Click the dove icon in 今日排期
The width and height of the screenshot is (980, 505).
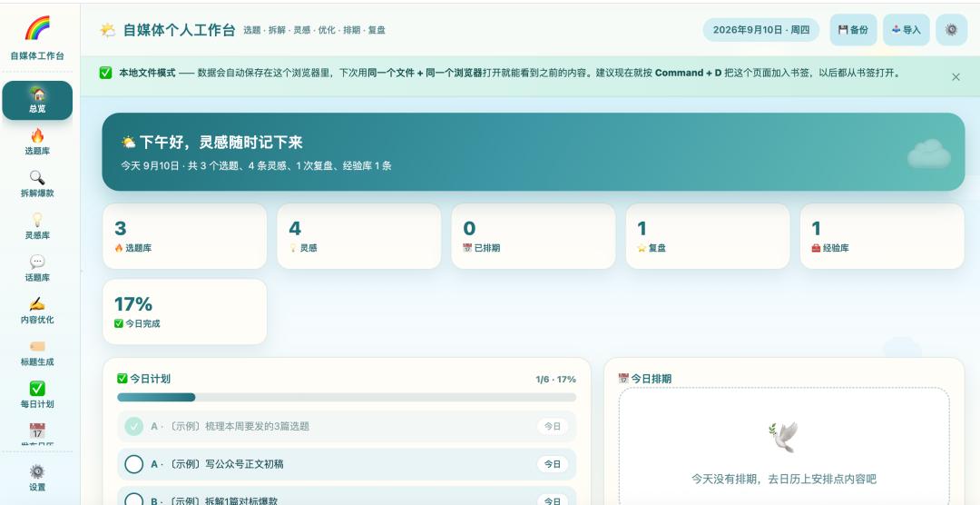[783, 437]
